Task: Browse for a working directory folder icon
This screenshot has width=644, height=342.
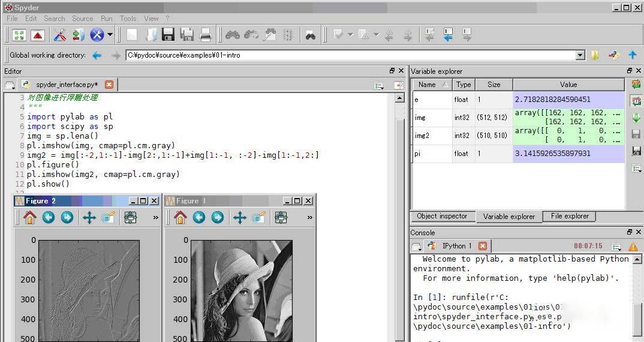Action: (x=595, y=55)
